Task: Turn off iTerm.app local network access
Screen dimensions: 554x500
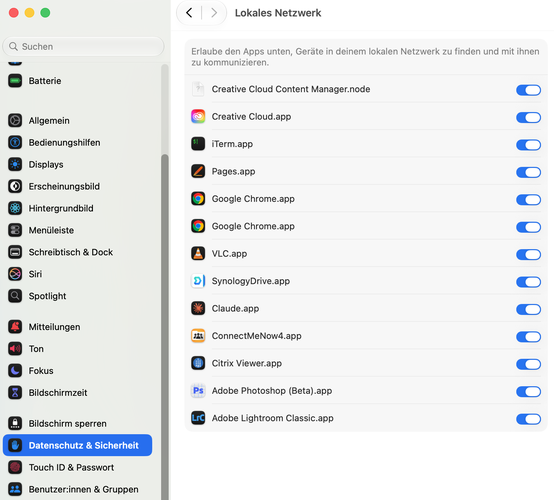Action: pyautogui.click(x=528, y=145)
